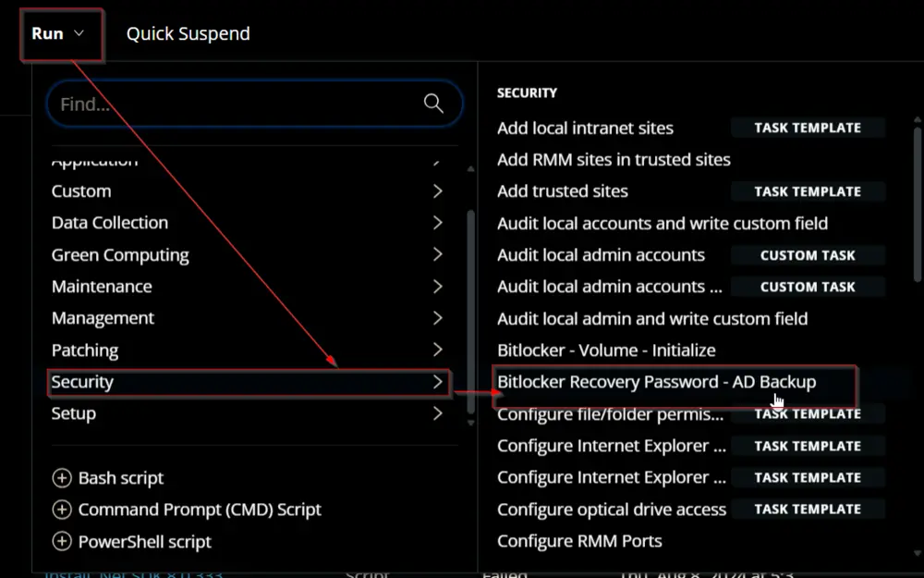Expand the Data Collection category arrow
924x578 pixels.
[437, 222]
